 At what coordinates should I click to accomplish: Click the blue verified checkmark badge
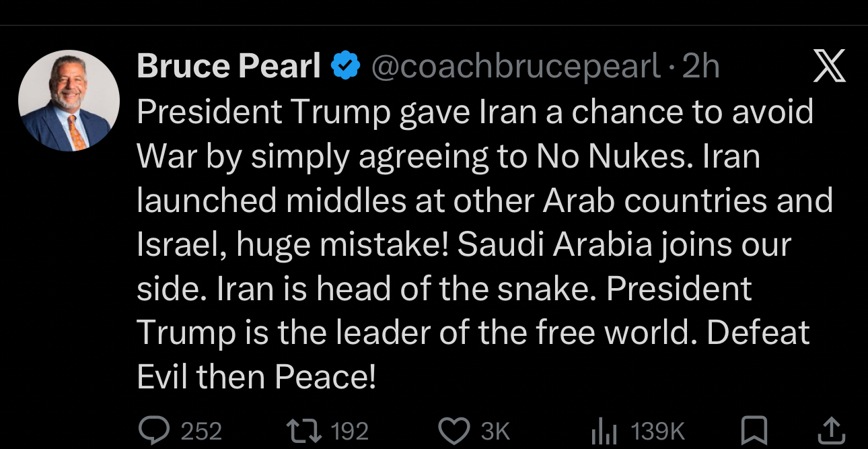coord(347,67)
